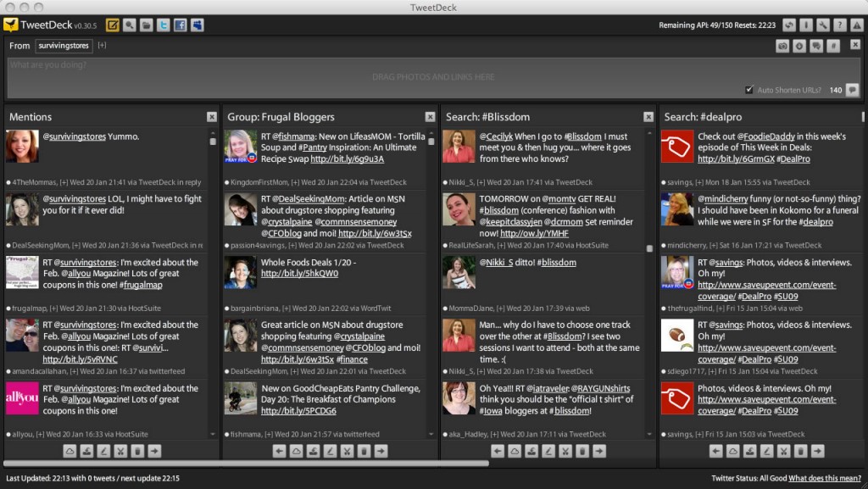This screenshot has height=489, width=868.
Task: Click the savings red tag avatar at top
Action: pyautogui.click(x=677, y=146)
